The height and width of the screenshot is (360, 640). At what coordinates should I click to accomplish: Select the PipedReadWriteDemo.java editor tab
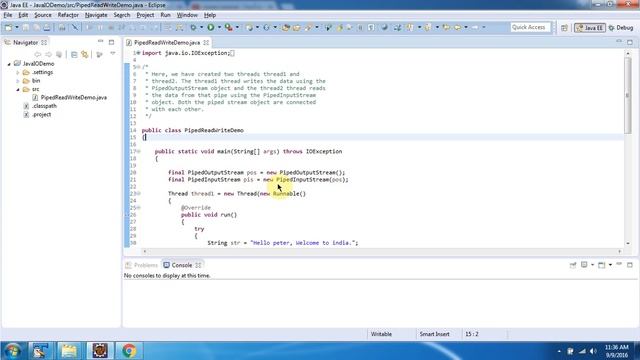(x=167, y=42)
